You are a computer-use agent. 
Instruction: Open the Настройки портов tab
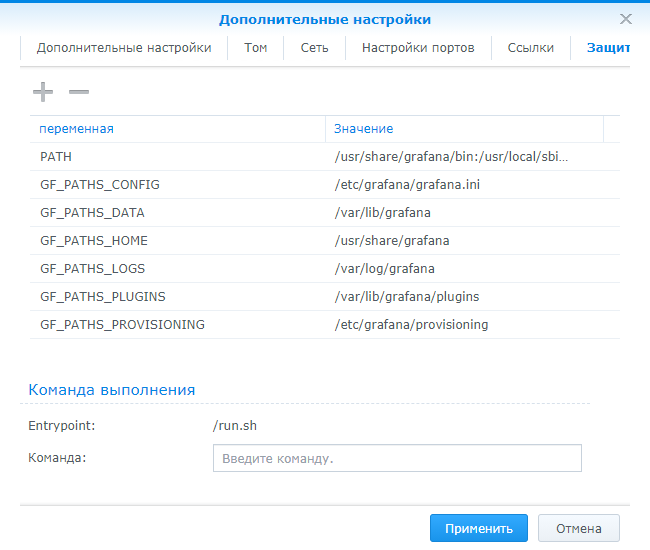click(x=418, y=48)
